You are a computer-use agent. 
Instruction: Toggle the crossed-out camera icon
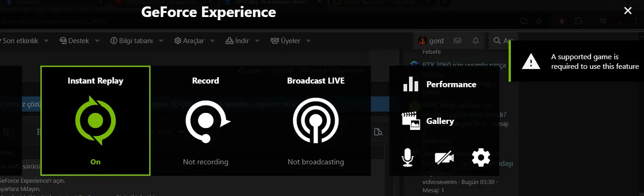[444, 158]
